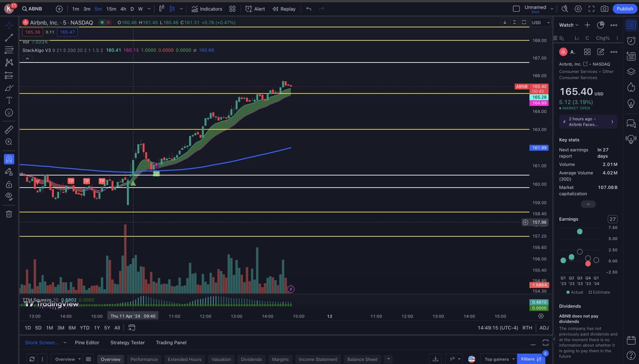
Task: Open the layout setup square icon
Action: 516,9
